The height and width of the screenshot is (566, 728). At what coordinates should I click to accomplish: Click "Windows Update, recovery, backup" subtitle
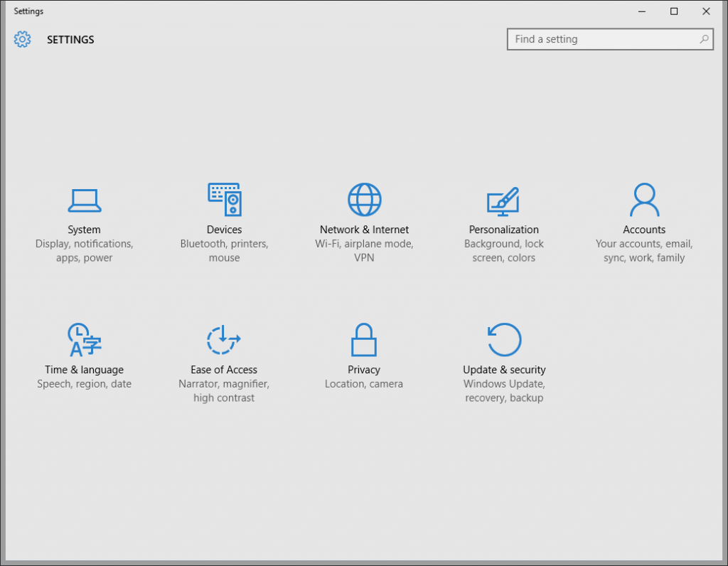click(x=503, y=390)
